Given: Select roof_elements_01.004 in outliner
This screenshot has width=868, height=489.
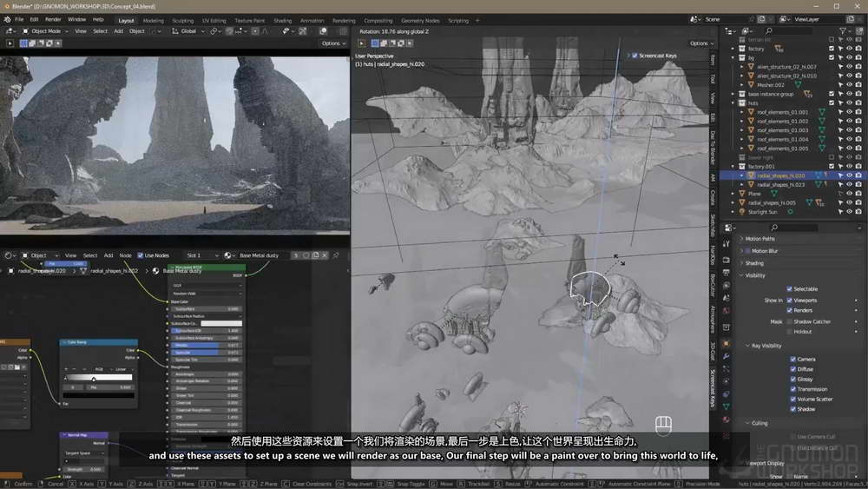Looking at the screenshot, I should point(782,140).
